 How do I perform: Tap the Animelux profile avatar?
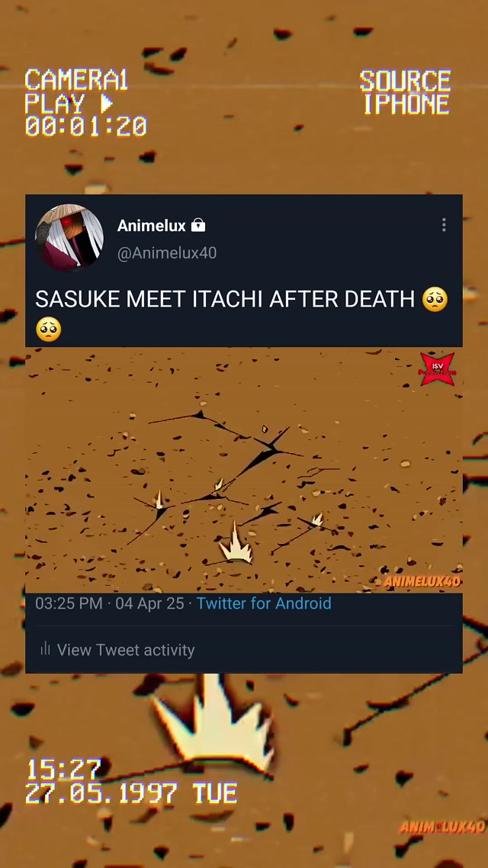[x=69, y=238]
